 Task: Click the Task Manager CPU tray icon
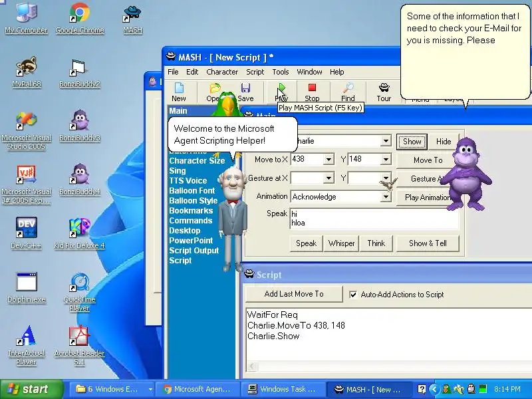click(x=483, y=389)
